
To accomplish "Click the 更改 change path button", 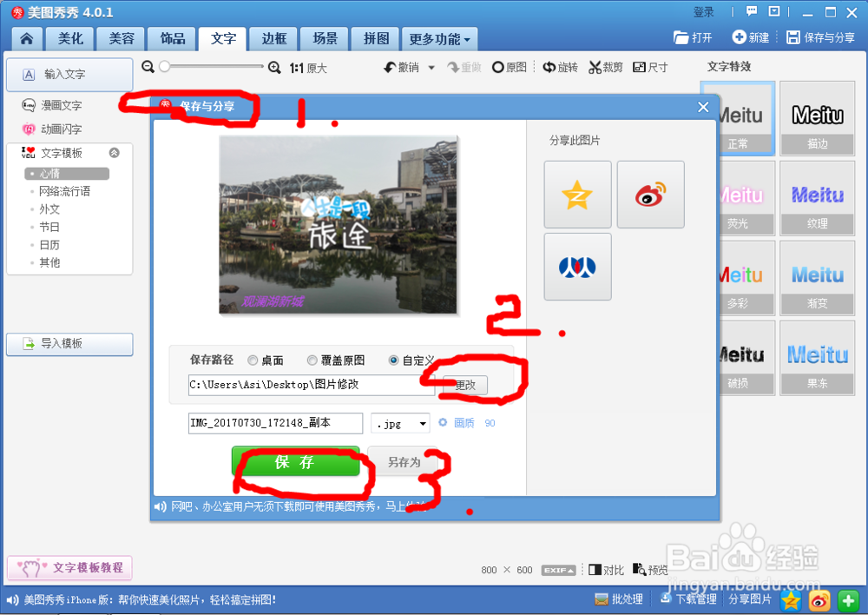I will [x=467, y=385].
